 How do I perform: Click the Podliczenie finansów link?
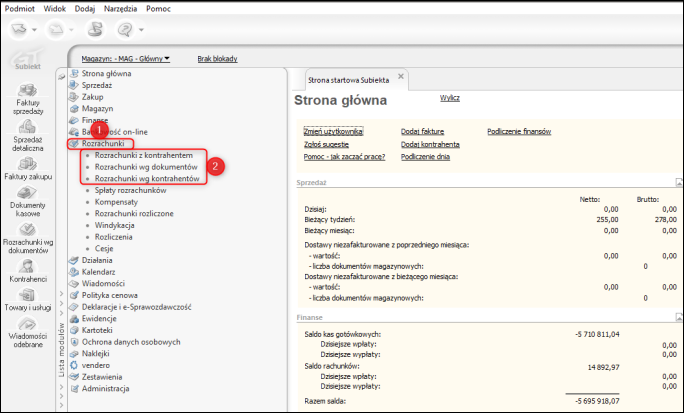point(519,131)
